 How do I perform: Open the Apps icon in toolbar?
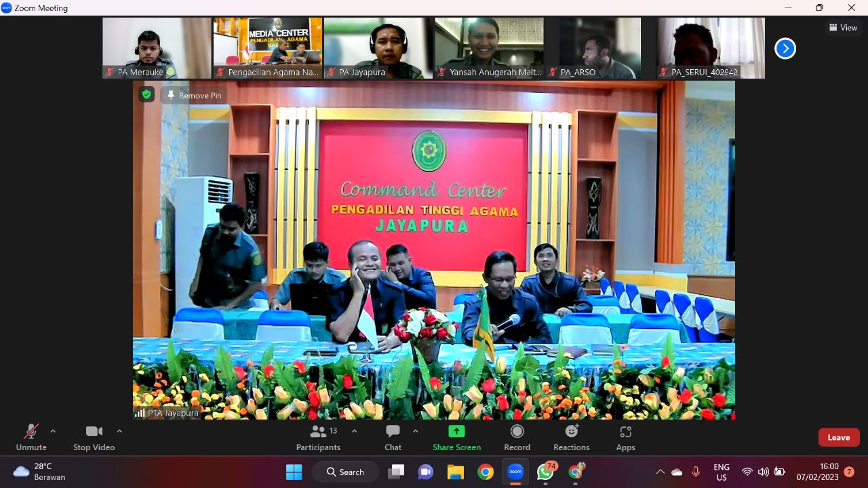(625, 432)
